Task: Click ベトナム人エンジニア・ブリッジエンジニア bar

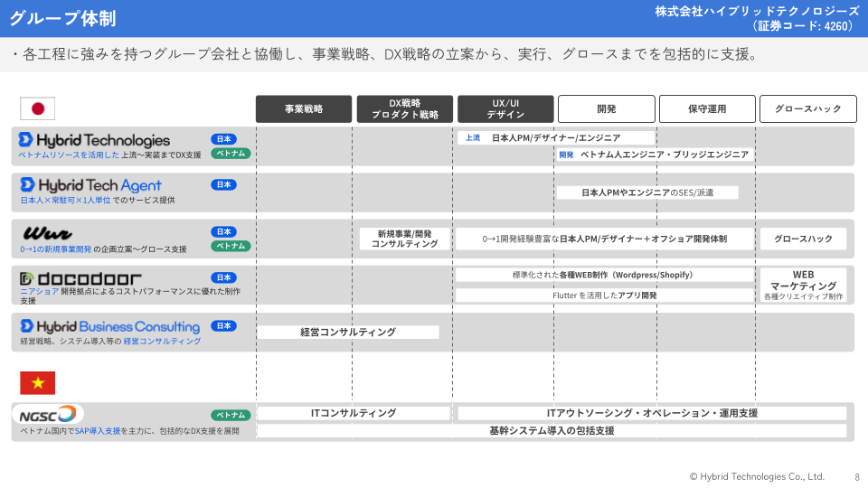Action: coord(655,155)
